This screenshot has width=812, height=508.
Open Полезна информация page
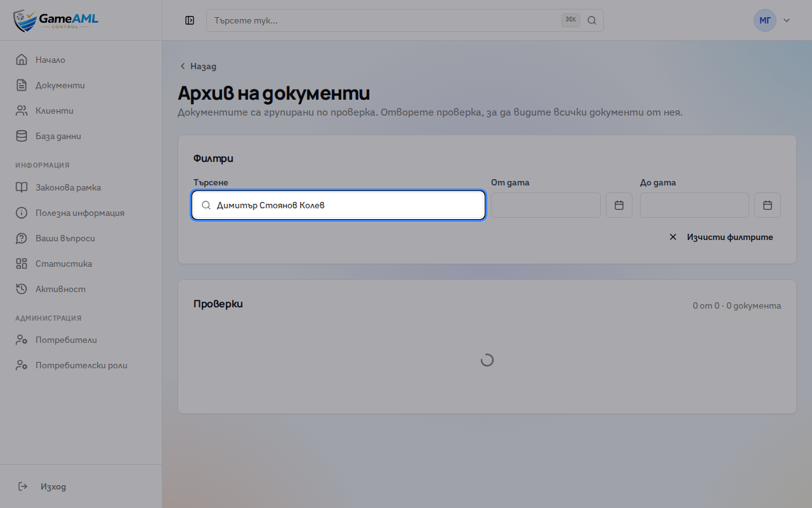pyautogui.click(x=81, y=213)
